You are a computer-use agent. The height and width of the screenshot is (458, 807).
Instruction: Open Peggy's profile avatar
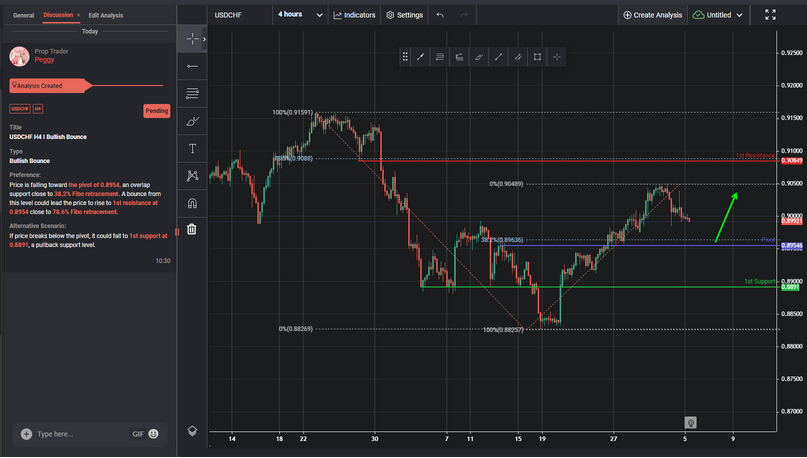tap(20, 56)
